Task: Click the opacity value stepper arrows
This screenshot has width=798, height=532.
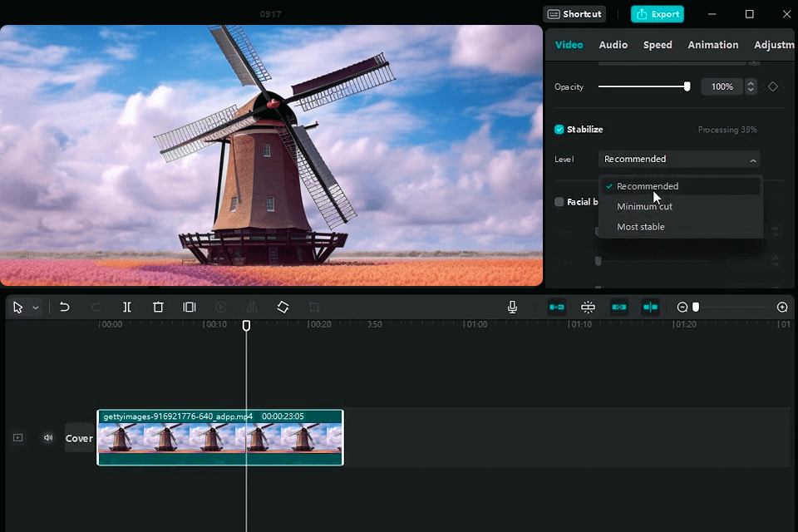Action: coord(751,86)
